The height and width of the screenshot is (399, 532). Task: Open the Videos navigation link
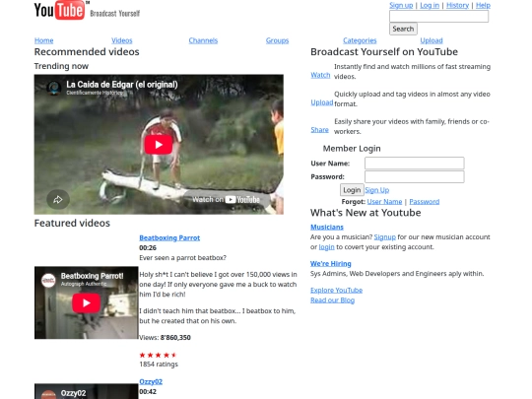122,40
